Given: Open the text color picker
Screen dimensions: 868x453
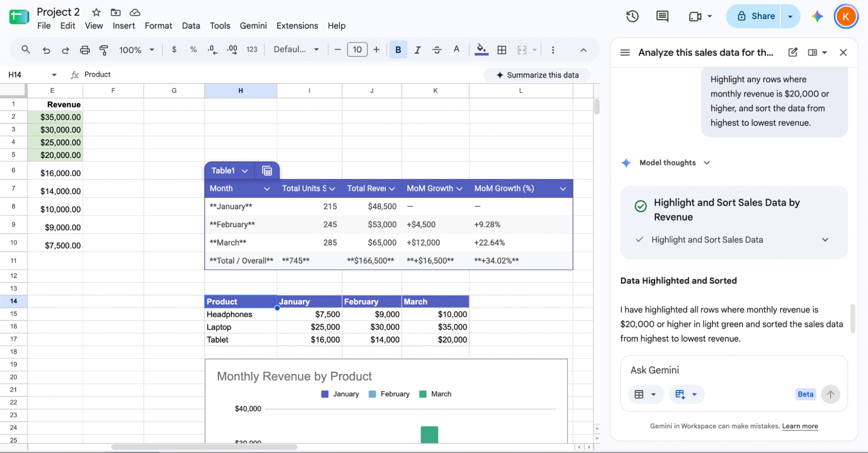Looking at the screenshot, I should [x=456, y=50].
